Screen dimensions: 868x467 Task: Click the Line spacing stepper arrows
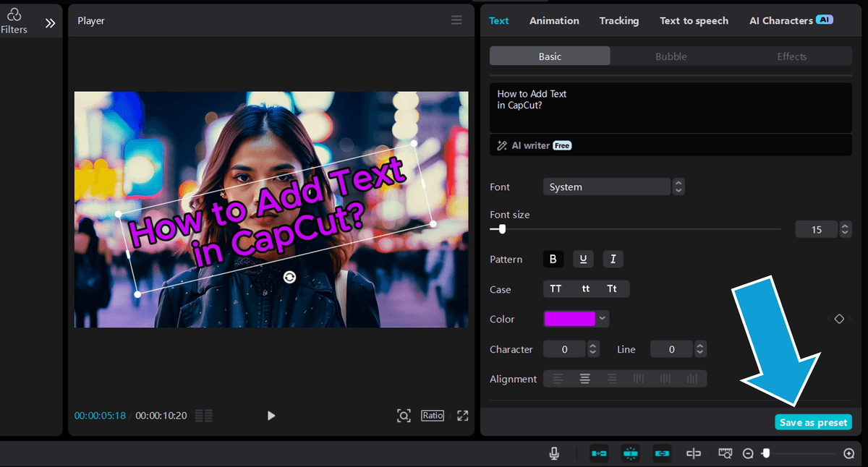pos(700,349)
